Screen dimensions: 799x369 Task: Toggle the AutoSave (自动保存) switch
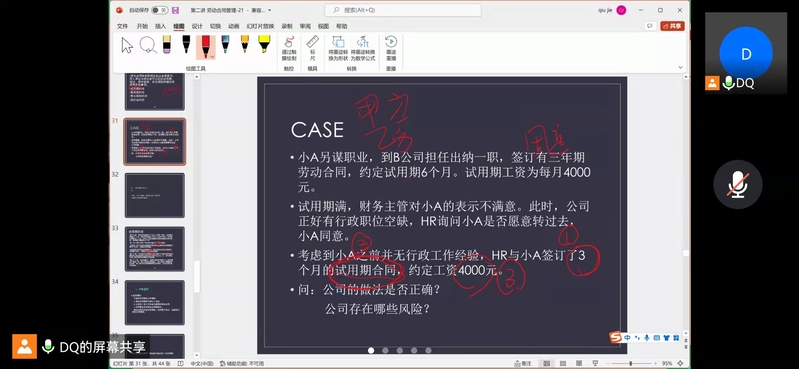(159, 10)
